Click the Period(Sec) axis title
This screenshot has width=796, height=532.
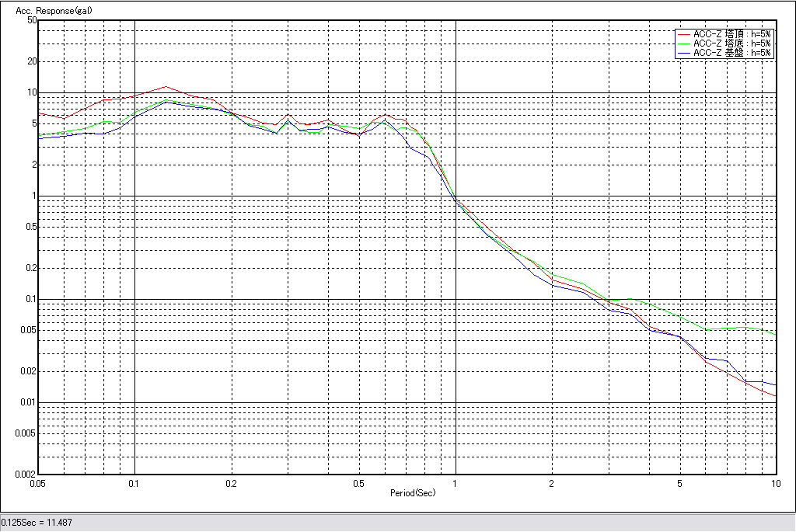click(412, 492)
